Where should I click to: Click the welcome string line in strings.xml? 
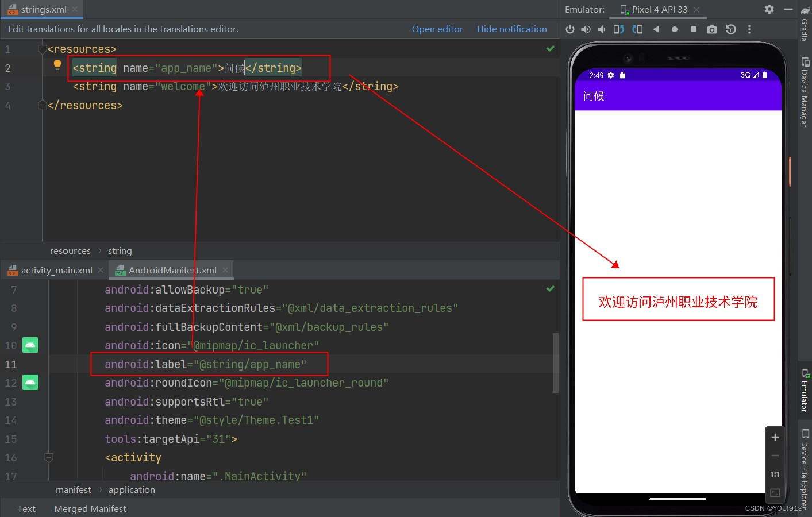click(236, 86)
